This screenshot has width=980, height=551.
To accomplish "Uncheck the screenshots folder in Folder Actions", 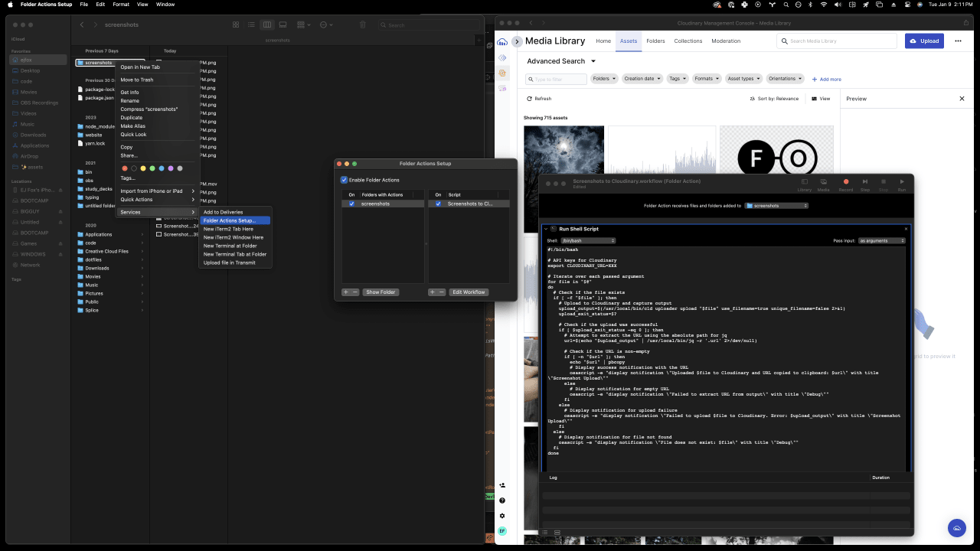I will (x=351, y=204).
